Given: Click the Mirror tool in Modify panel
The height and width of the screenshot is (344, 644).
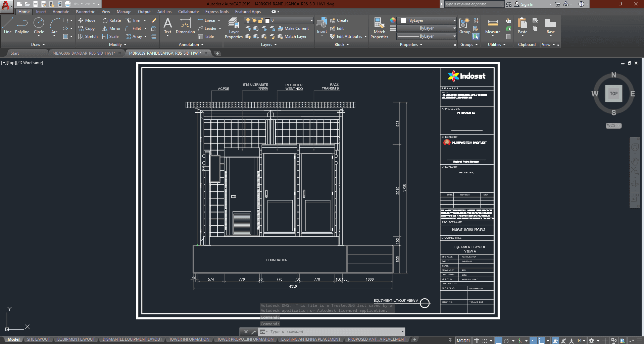Looking at the screenshot, I should point(111,28).
